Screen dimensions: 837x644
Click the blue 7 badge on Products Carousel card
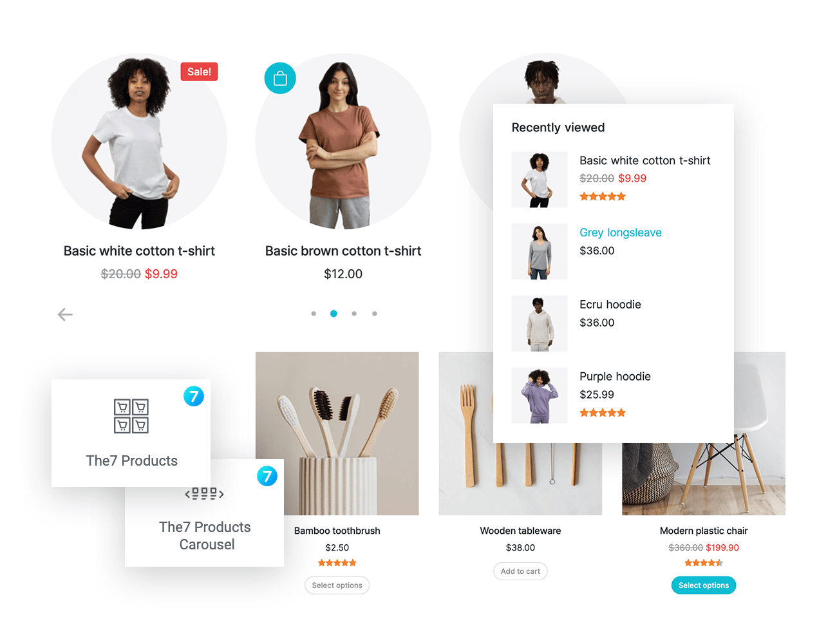click(x=267, y=476)
